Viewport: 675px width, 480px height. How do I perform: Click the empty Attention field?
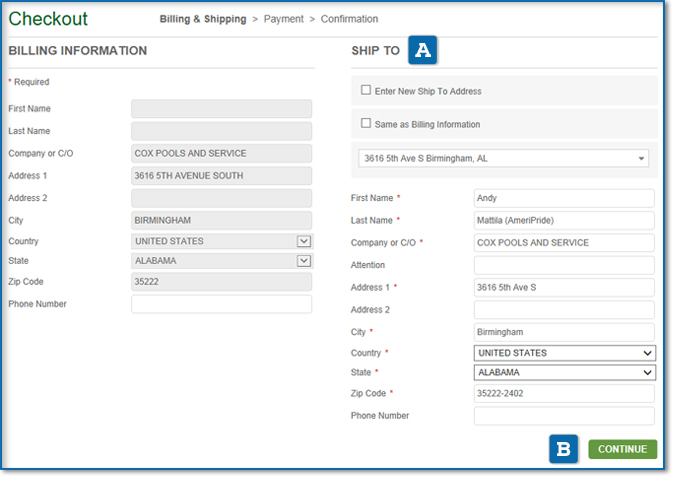coord(564,265)
